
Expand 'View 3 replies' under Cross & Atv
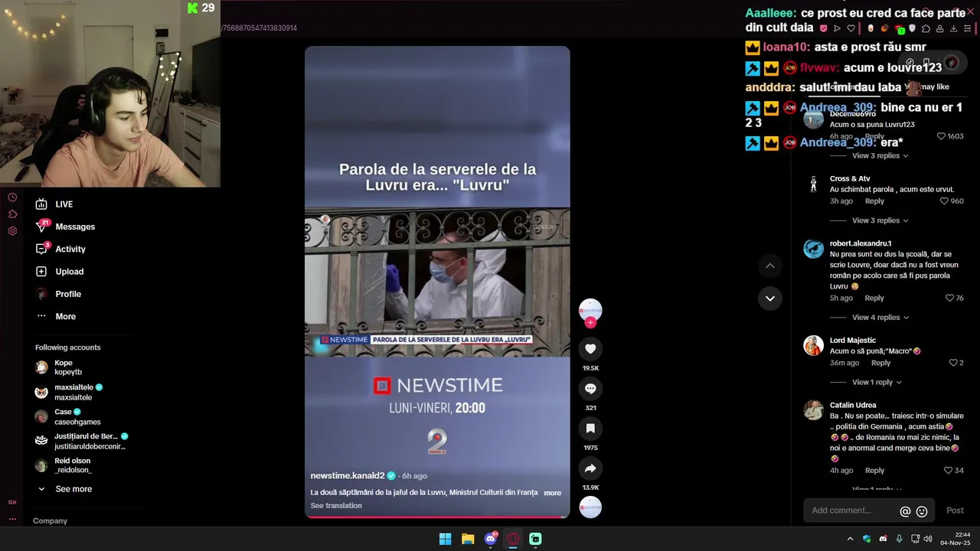coord(880,220)
